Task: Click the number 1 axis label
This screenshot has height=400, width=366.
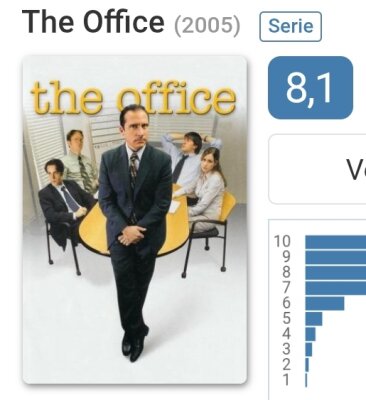Action: tap(286, 379)
